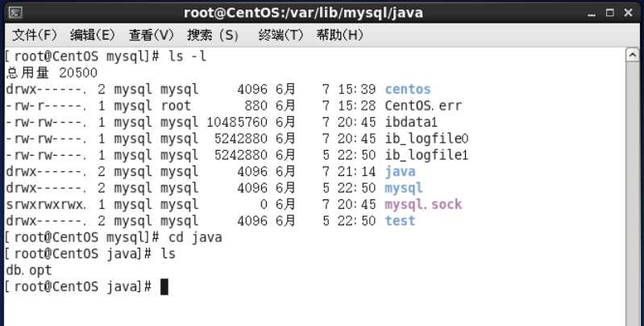Click the 总用量 20500 line
The width and height of the screenshot is (644, 326).
(x=52, y=73)
